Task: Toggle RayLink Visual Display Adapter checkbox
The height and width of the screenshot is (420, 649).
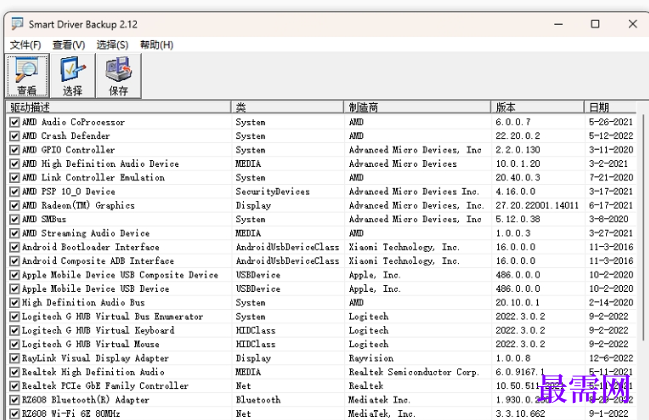Action: (14, 358)
